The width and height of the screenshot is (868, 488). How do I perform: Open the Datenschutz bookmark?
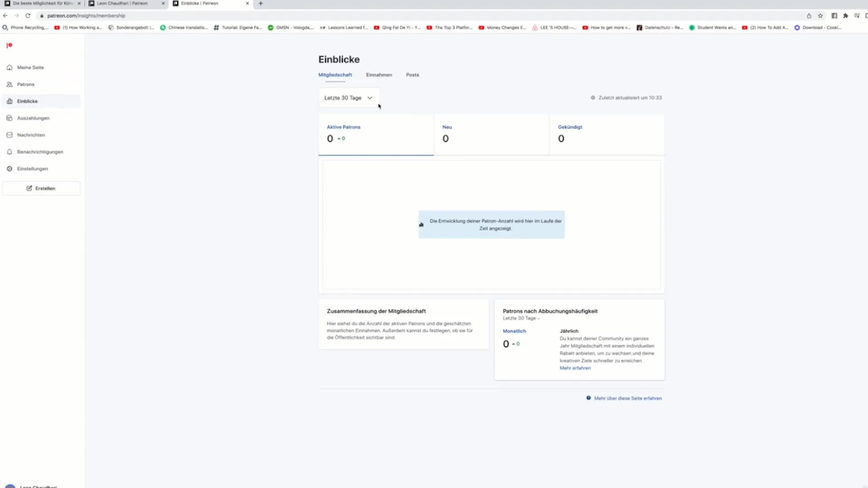coord(660,28)
